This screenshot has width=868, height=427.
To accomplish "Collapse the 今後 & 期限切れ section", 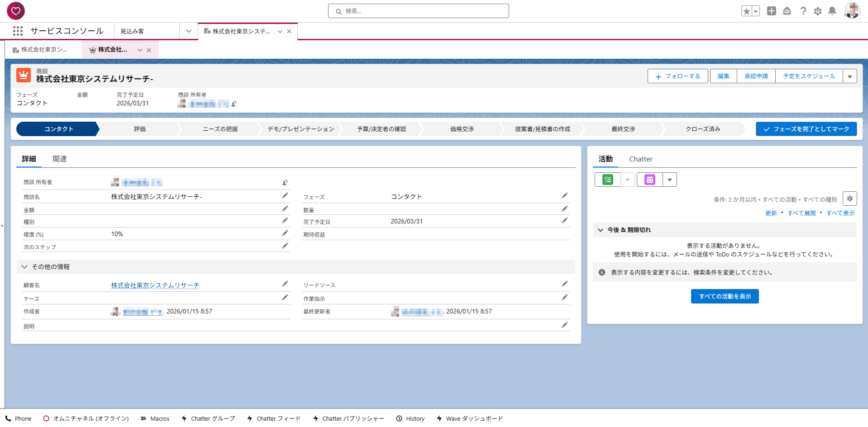I will coord(601,230).
